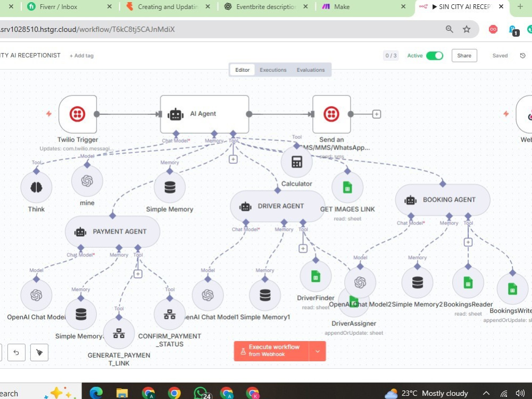Open the AI Agent node

pos(204,114)
